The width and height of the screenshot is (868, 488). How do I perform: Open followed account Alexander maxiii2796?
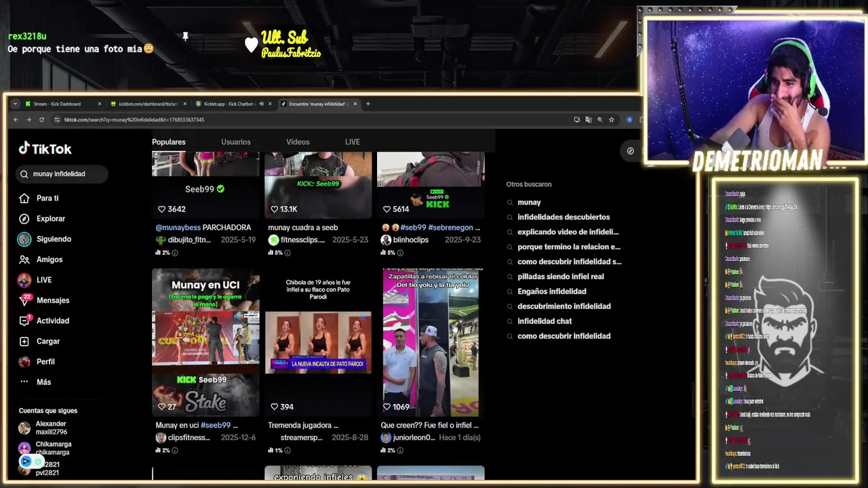pyautogui.click(x=51, y=428)
